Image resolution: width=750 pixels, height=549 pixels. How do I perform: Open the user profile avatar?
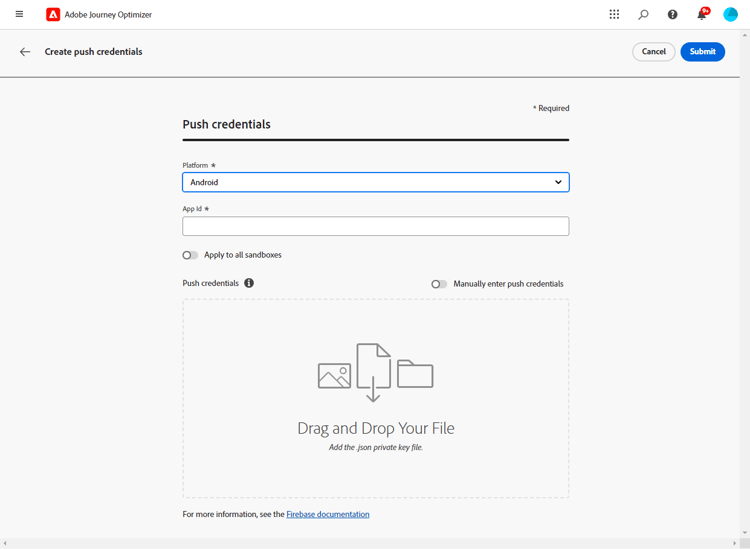730,14
